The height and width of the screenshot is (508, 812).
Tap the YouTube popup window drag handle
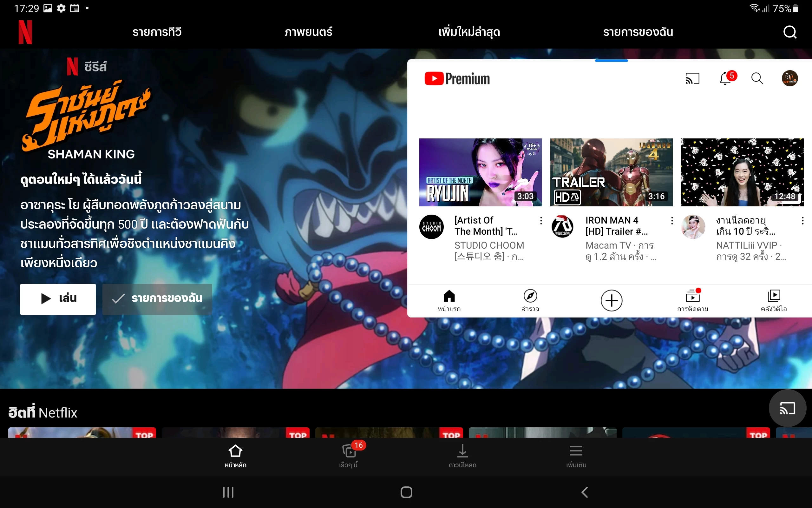coord(611,61)
